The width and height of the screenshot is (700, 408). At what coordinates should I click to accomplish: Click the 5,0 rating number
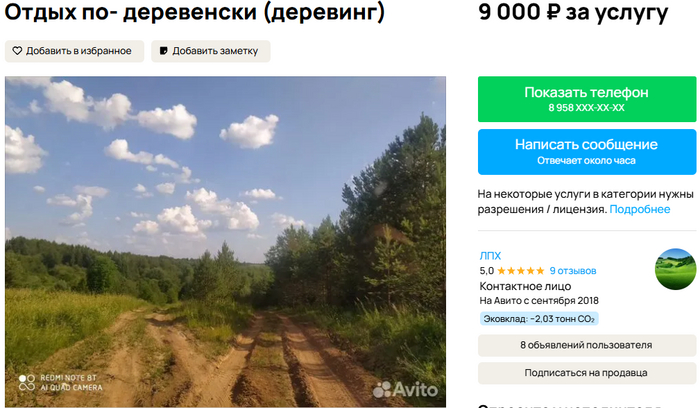487,271
